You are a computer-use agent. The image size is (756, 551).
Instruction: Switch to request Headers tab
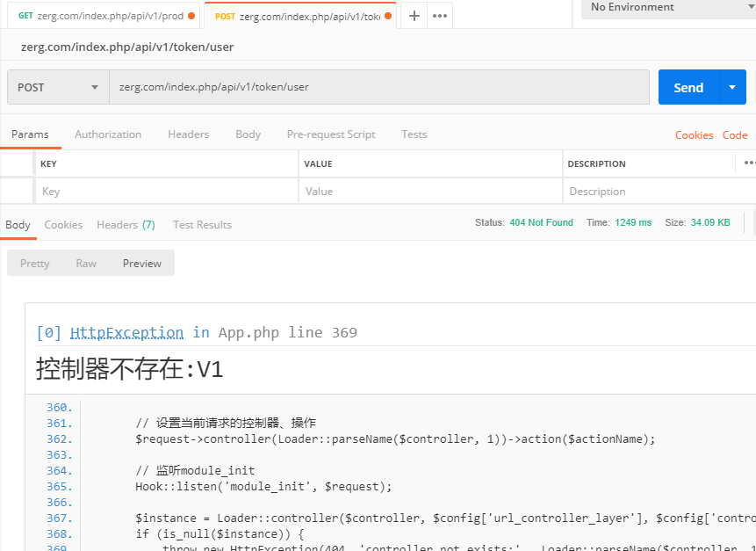tap(189, 134)
